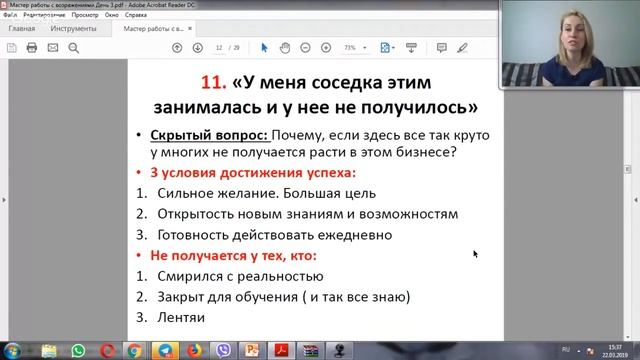Switch to the Главная tab

point(22,29)
